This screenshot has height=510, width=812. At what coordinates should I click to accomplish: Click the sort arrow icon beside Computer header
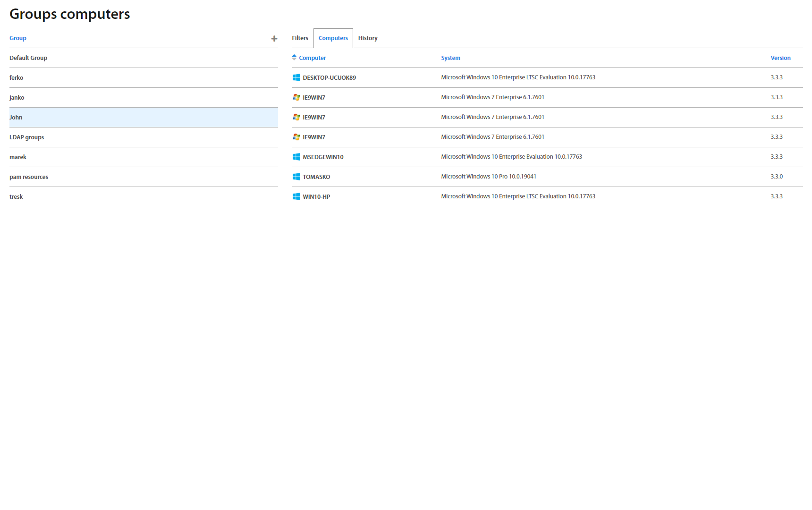pyautogui.click(x=294, y=58)
